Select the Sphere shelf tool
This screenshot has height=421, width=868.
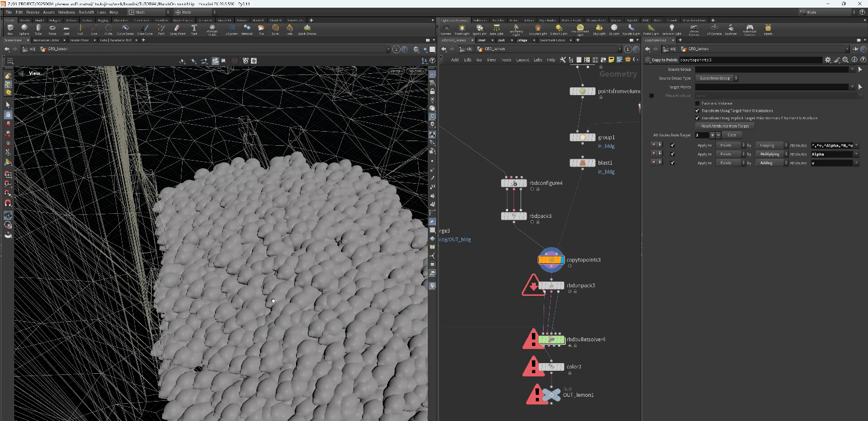point(24,29)
